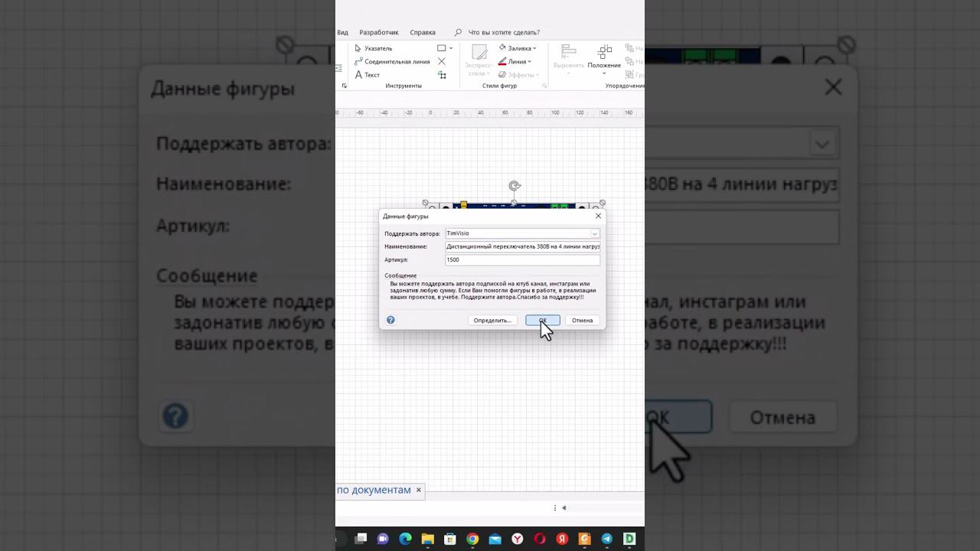Click the help question mark icon in dialog
This screenshot has height=551, width=980.
pyautogui.click(x=390, y=320)
